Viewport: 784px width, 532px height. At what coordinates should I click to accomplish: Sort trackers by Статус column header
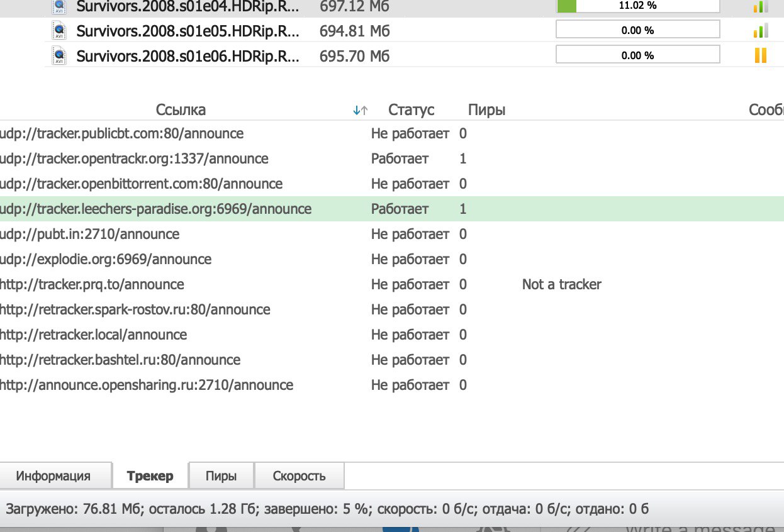(x=412, y=110)
